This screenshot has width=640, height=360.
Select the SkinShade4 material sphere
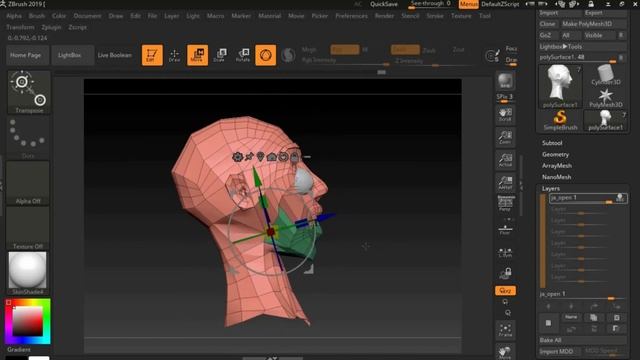point(28,273)
